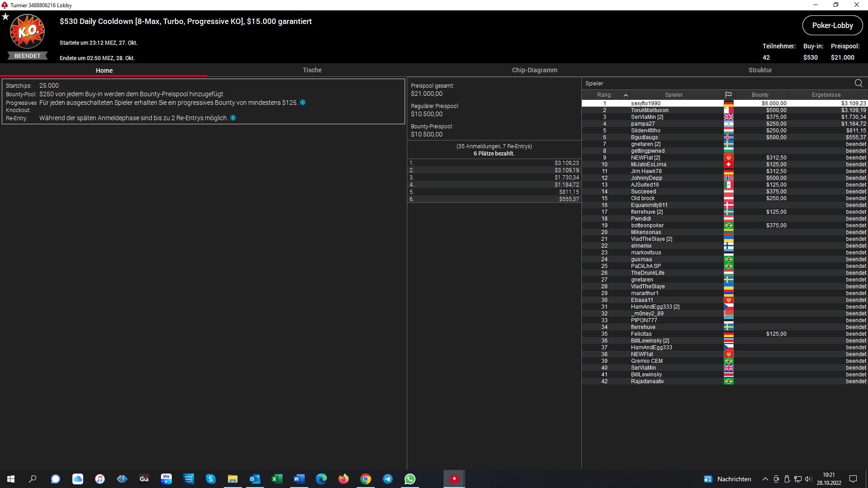The image size is (868, 488).
Task: Click the Nachrichten news widget
Action: pos(727,479)
